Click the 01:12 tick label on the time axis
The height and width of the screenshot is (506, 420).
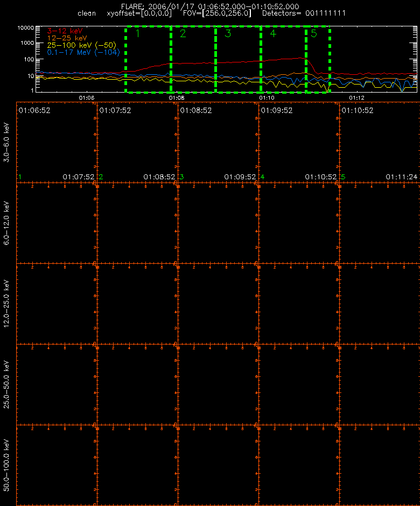pyautogui.click(x=356, y=97)
